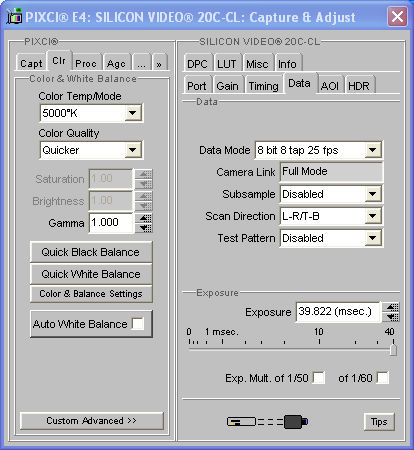414x450 pixels.
Task: Increase Exposure with the up spinner arrow
Action: [x=391, y=307]
